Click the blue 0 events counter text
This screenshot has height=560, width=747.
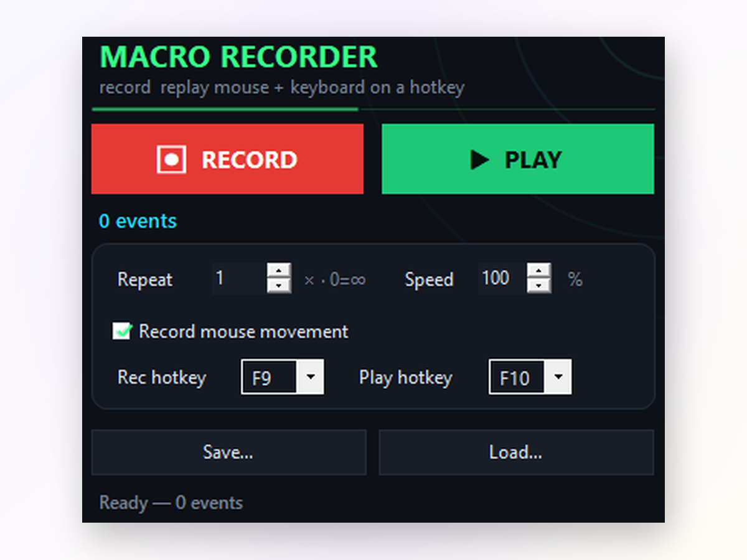click(138, 221)
